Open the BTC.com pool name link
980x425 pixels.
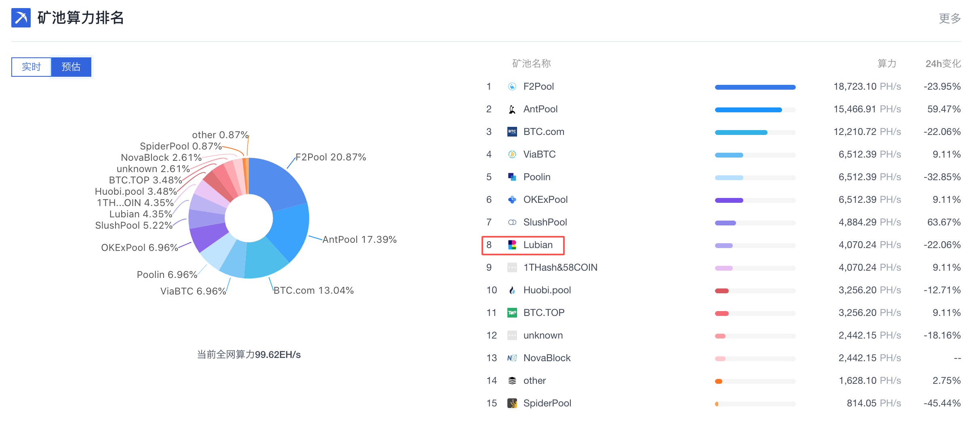pos(544,132)
